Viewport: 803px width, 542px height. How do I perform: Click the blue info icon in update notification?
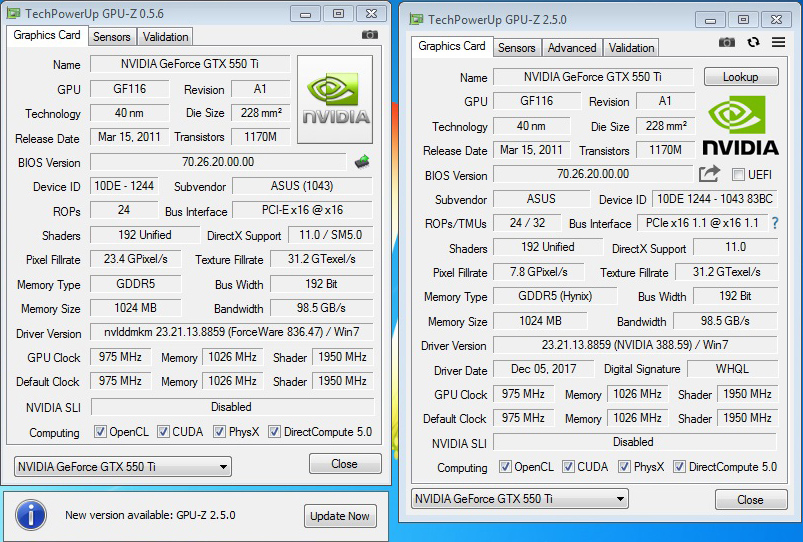point(31,515)
